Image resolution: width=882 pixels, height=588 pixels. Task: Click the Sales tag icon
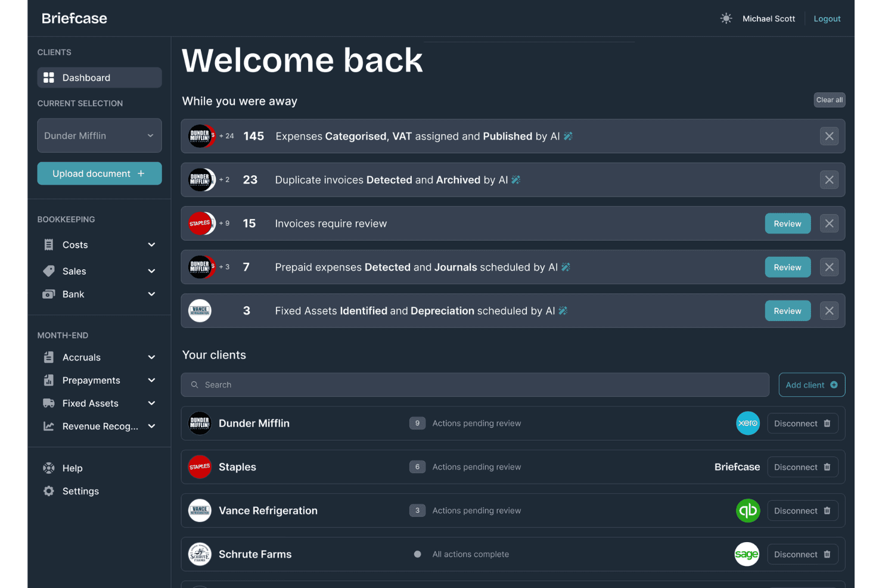pos(49,270)
